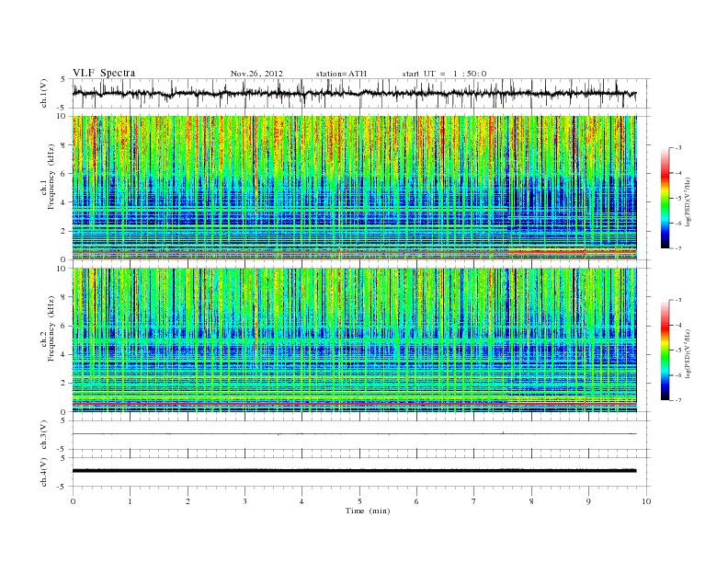Click the 'ch.3(V)' axis label
Image resolution: width=728 pixels, height=563 pixels.
tap(44, 435)
